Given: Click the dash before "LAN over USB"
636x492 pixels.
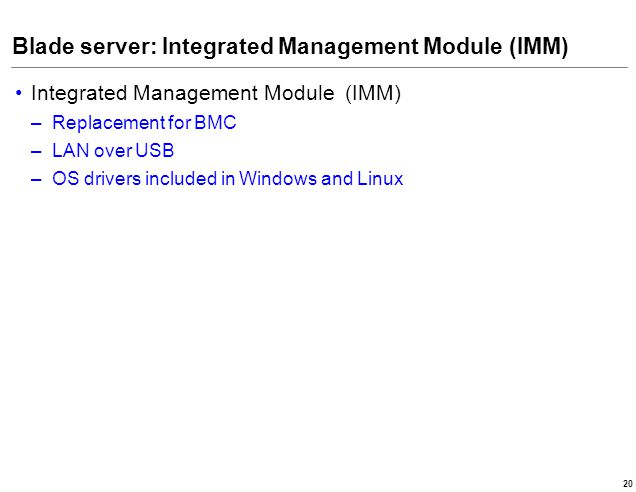Looking at the screenshot, I should click(36, 152).
